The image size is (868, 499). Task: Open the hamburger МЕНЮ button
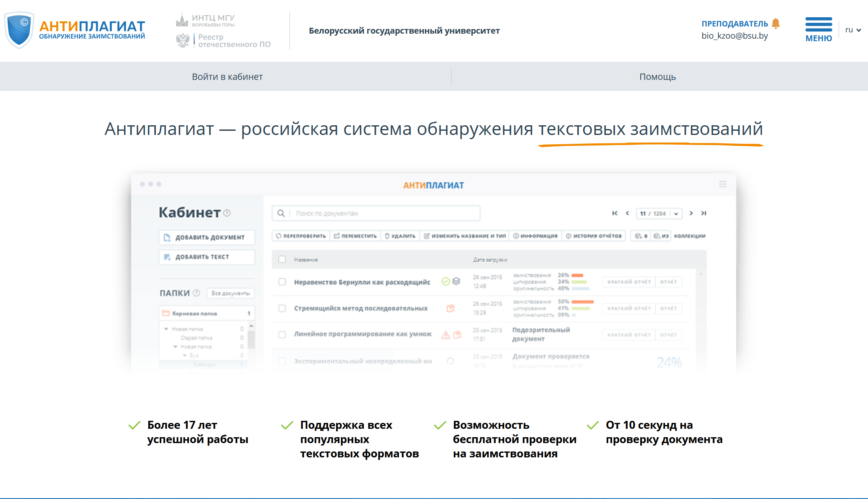click(818, 30)
